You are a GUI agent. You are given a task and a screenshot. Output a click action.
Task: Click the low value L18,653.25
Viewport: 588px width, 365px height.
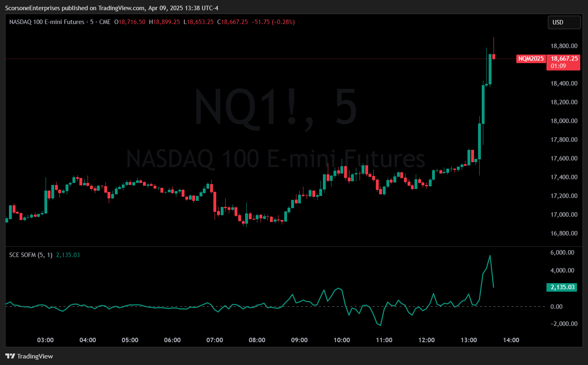tap(199, 22)
